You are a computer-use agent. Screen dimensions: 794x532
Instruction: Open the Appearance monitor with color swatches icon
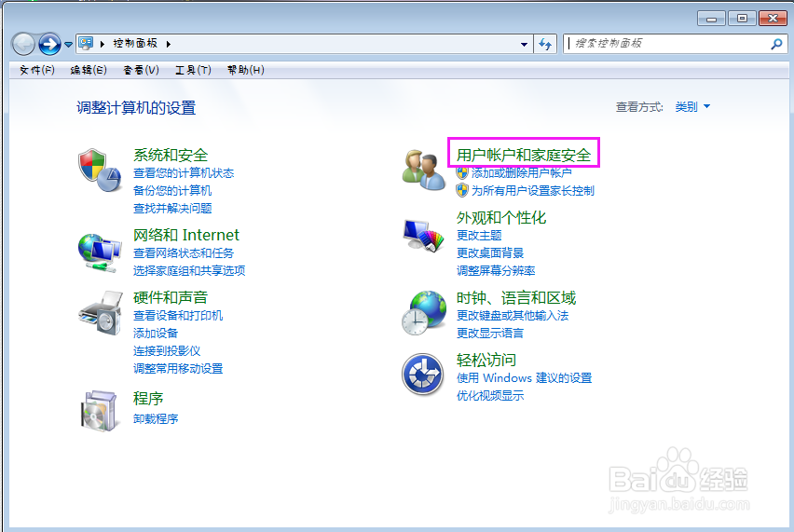point(424,235)
